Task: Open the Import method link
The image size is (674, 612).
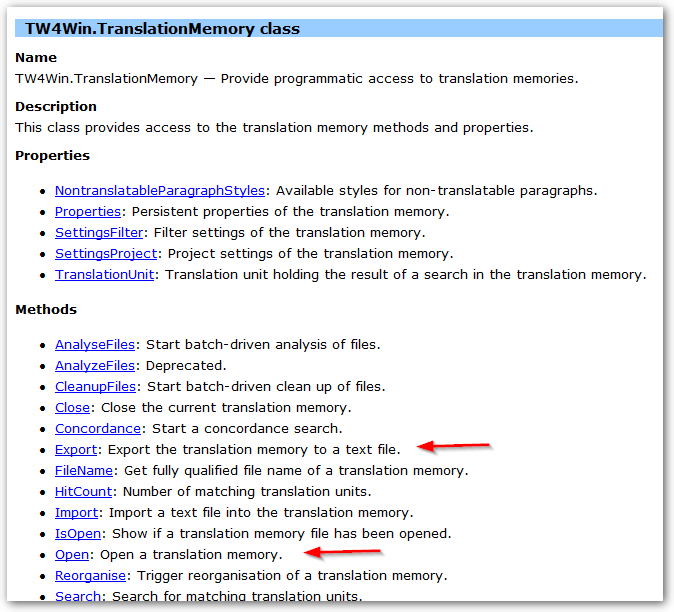Action: pyautogui.click(x=77, y=513)
